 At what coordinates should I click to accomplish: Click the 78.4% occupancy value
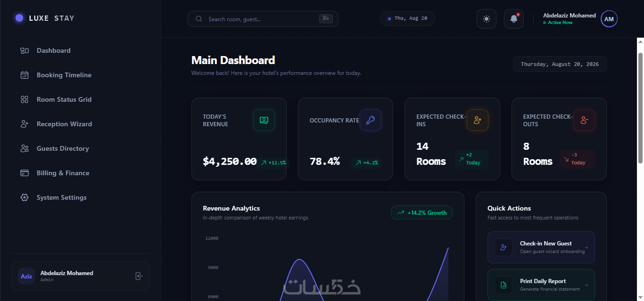coord(324,162)
